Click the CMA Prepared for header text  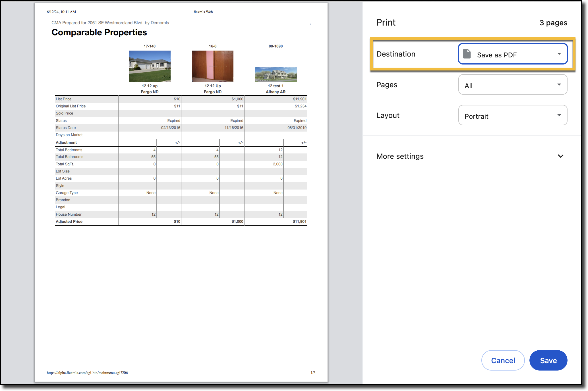110,22
